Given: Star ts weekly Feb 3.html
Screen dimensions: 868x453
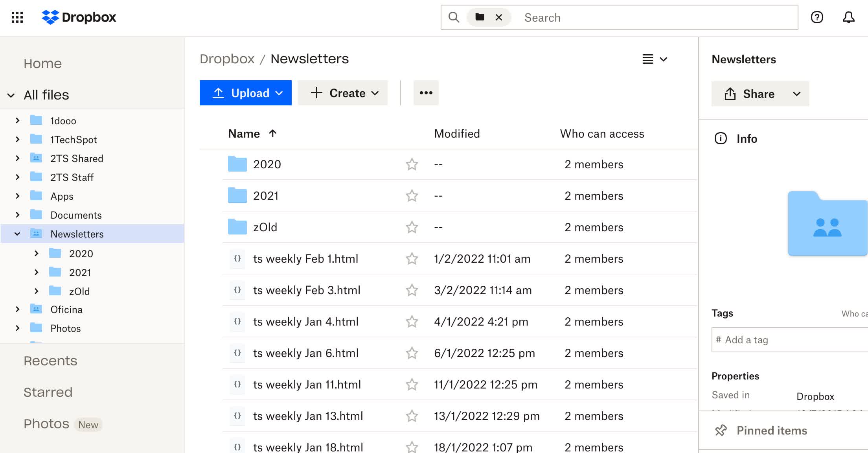Looking at the screenshot, I should pyautogui.click(x=412, y=290).
